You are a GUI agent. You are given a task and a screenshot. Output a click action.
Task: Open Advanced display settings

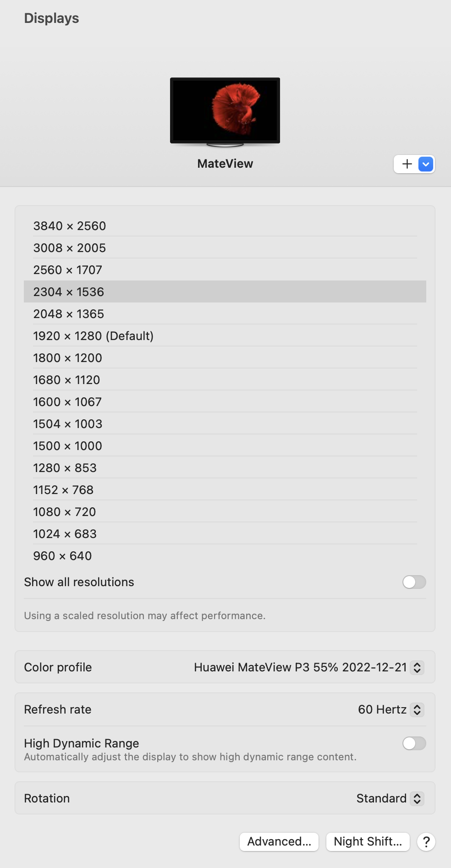(x=279, y=842)
